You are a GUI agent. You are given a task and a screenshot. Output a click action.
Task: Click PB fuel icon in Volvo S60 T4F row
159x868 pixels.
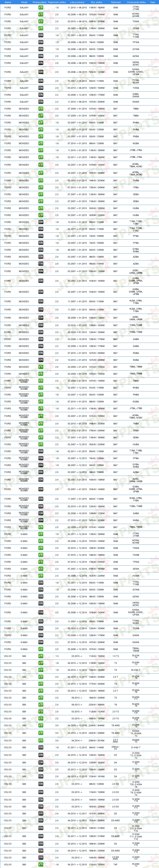41,865
